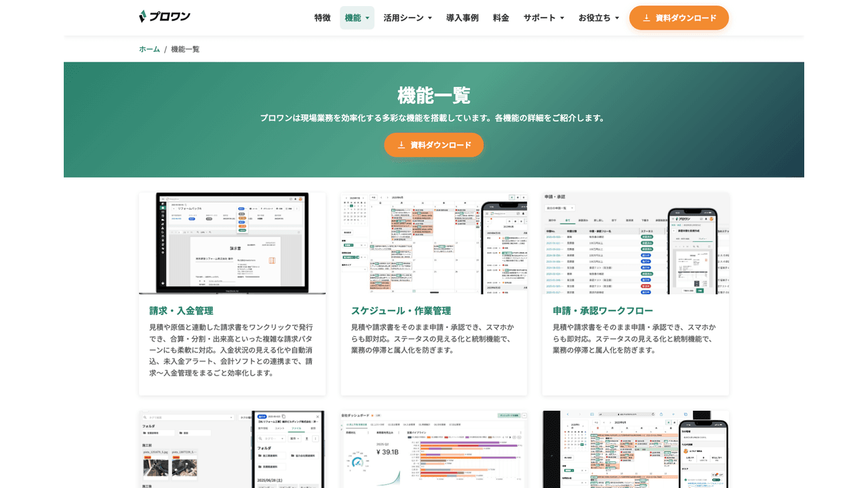The height and width of the screenshot is (488, 868).
Task: Expand the お役立ち dropdown menu
Action: [598, 18]
